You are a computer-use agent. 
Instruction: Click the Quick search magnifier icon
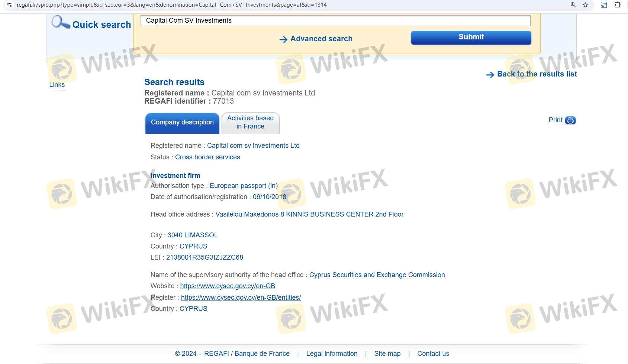tap(61, 22)
